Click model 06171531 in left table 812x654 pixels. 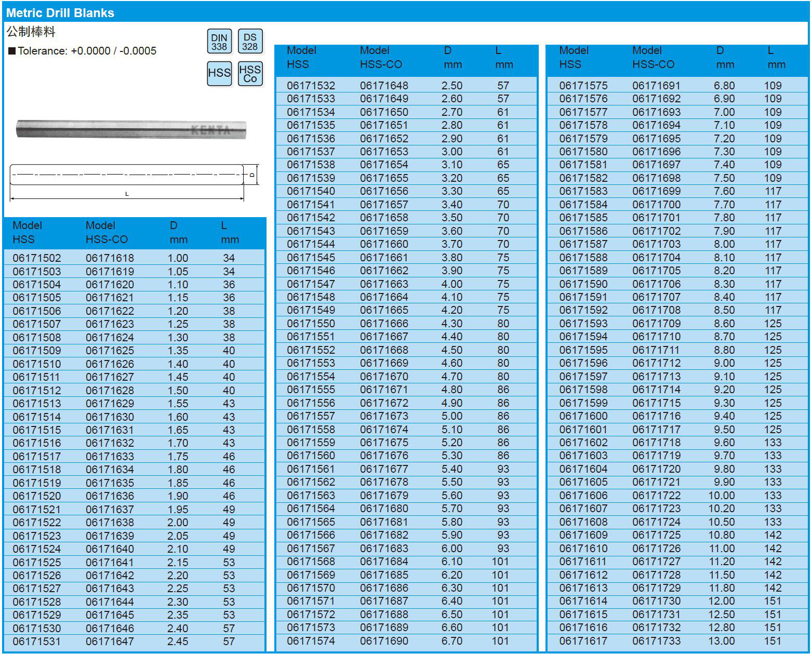(x=37, y=642)
